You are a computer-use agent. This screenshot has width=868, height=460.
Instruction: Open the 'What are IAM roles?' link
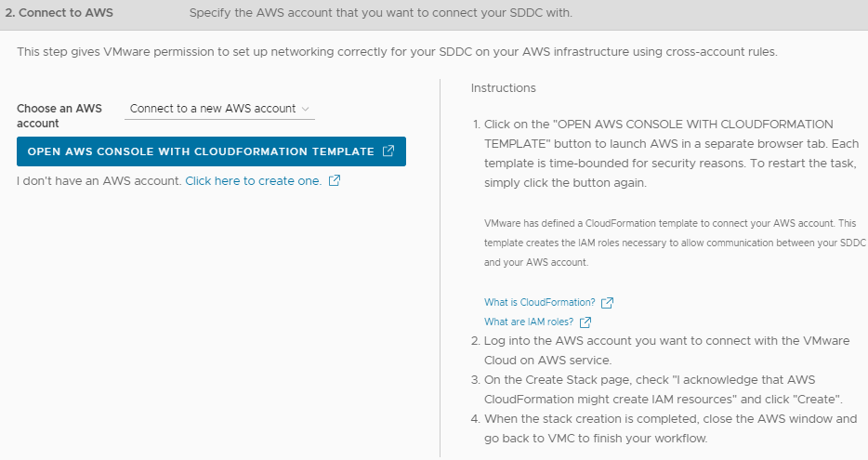tap(529, 322)
